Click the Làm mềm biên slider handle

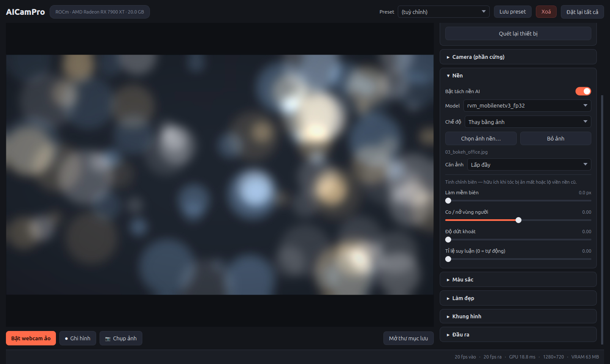click(448, 201)
